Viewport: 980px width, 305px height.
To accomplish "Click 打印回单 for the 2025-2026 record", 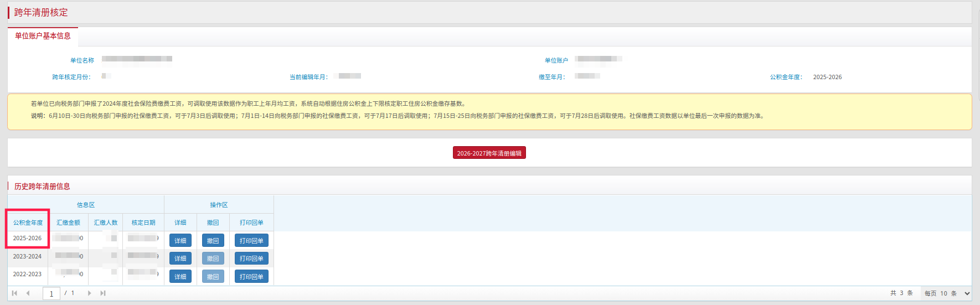I will click(251, 241).
